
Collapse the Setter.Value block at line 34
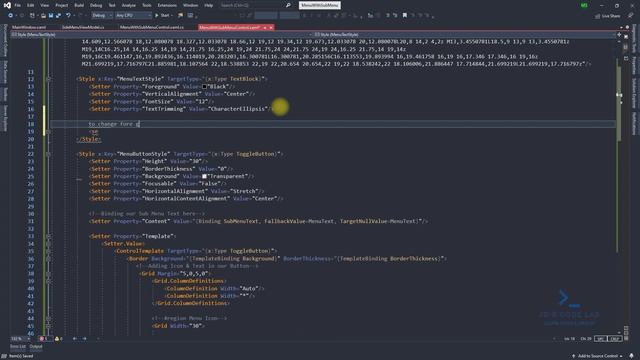[49, 244]
